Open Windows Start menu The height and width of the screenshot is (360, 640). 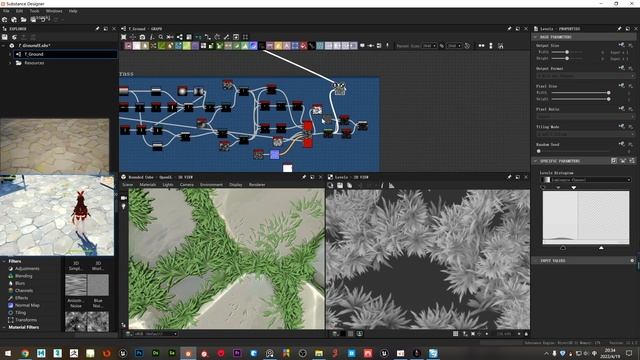pos(8,353)
